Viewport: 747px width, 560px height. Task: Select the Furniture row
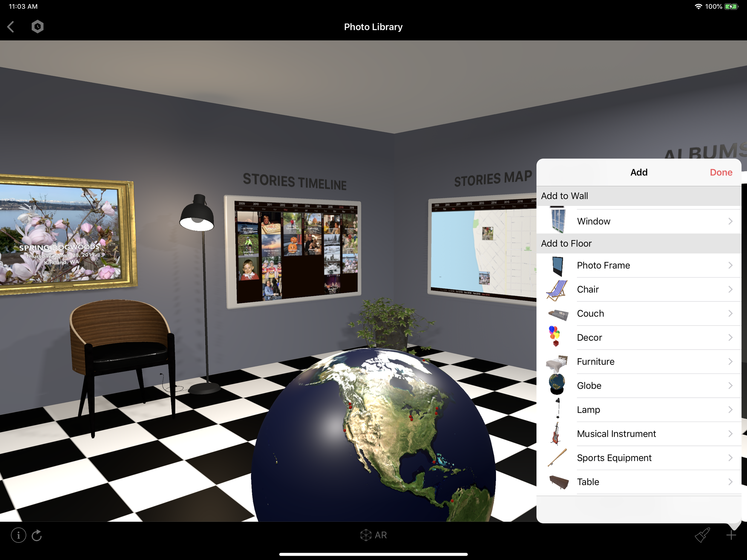click(x=638, y=361)
